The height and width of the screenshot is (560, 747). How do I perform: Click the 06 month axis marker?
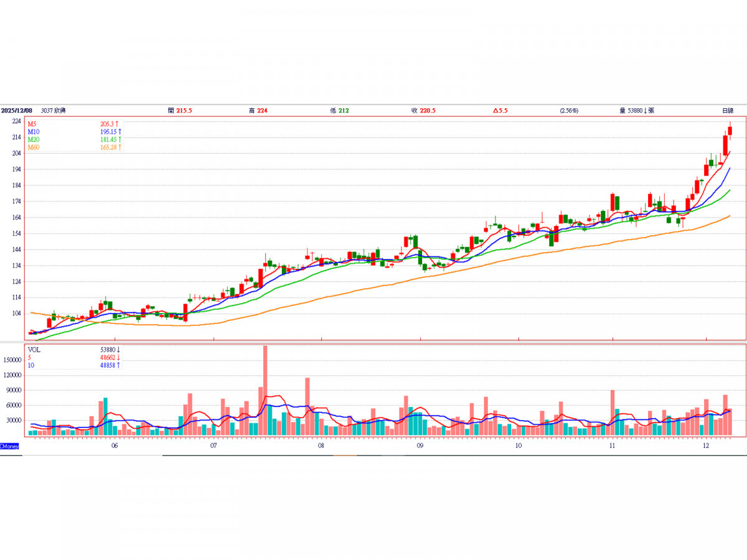[x=115, y=446]
